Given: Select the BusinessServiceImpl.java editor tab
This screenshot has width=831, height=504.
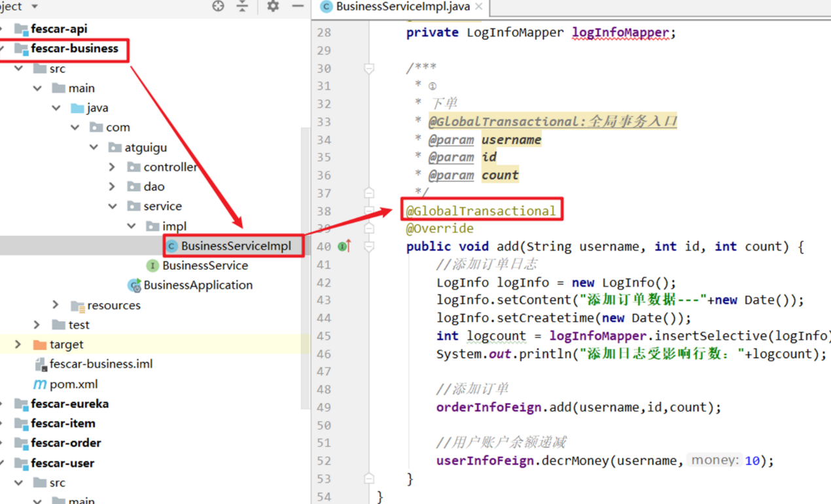Looking at the screenshot, I should point(402,7).
